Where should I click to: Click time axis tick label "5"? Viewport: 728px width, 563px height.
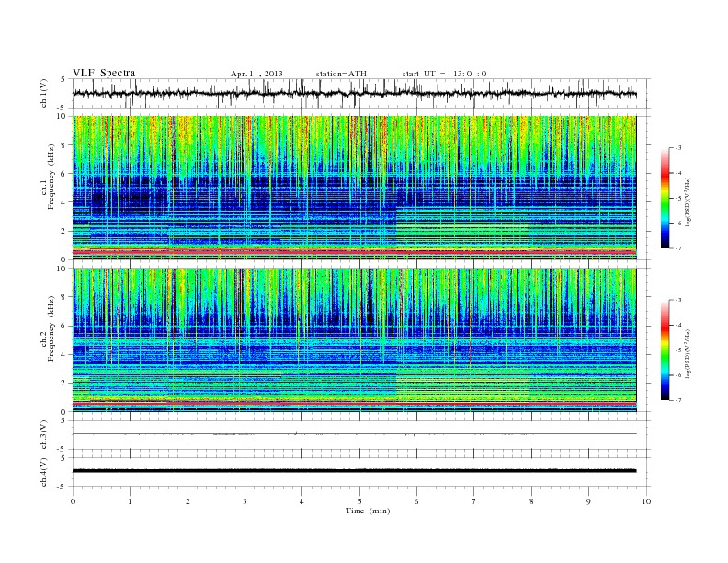point(359,501)
